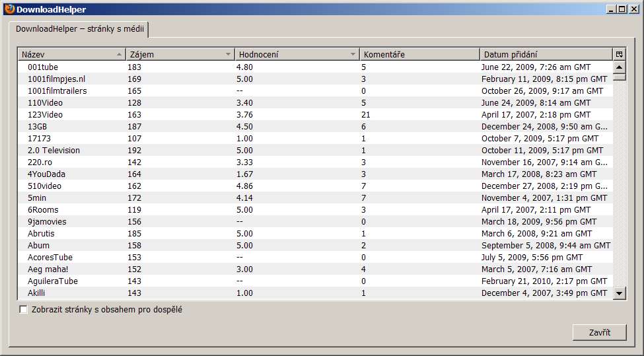
Task: Click the Komentáře column header
Action: coord(419,54)
